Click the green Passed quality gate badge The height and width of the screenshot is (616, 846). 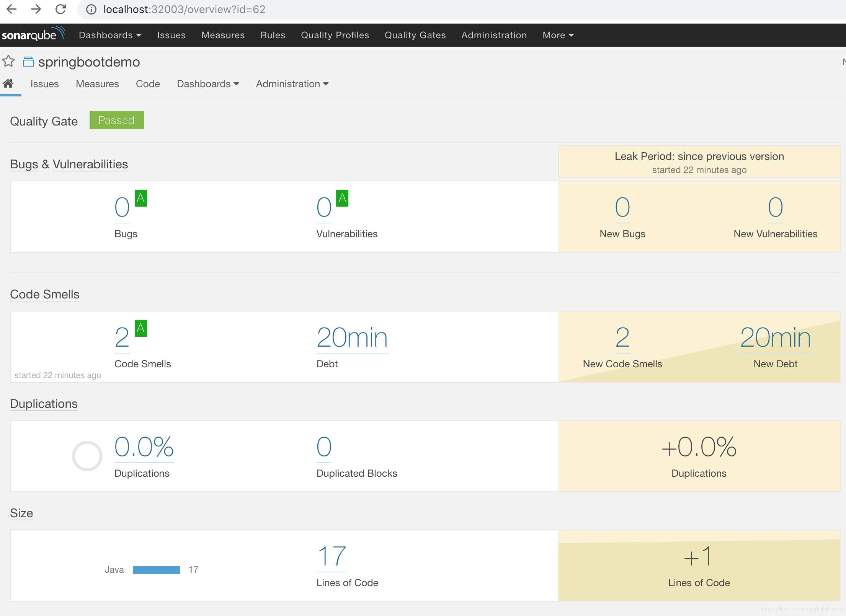point(116,120)
